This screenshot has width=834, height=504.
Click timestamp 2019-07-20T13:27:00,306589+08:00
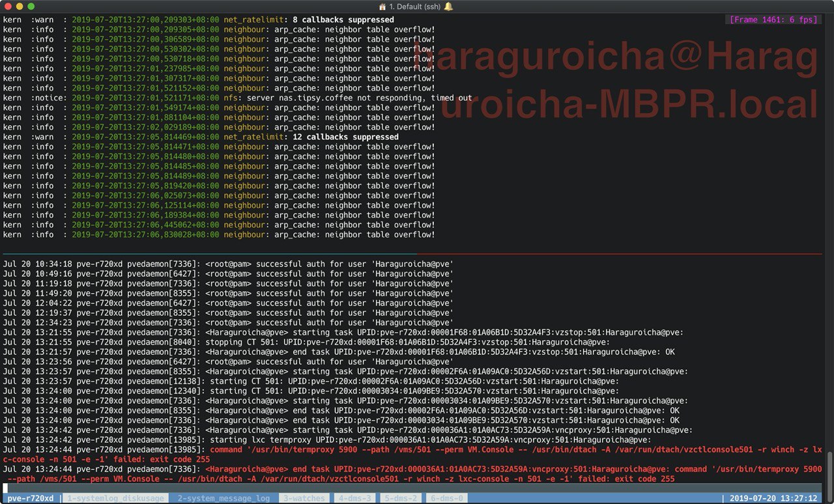click(145, 39)
